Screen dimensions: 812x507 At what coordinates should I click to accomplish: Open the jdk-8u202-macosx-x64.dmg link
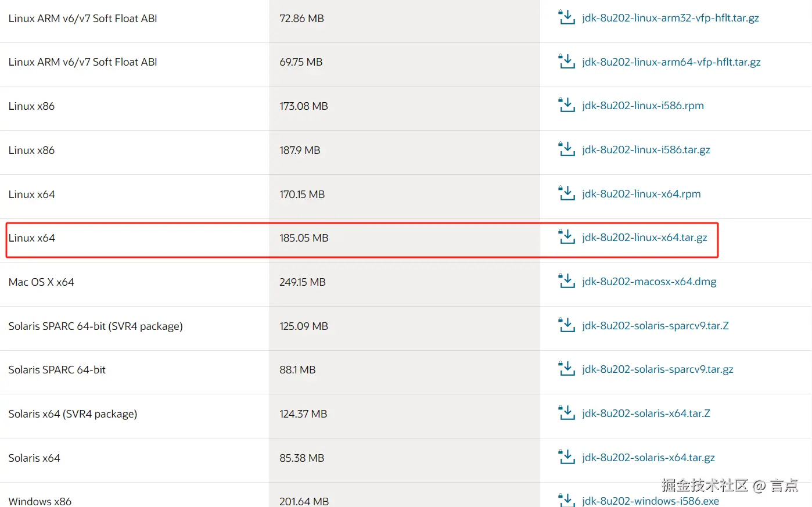coord(649,282)
